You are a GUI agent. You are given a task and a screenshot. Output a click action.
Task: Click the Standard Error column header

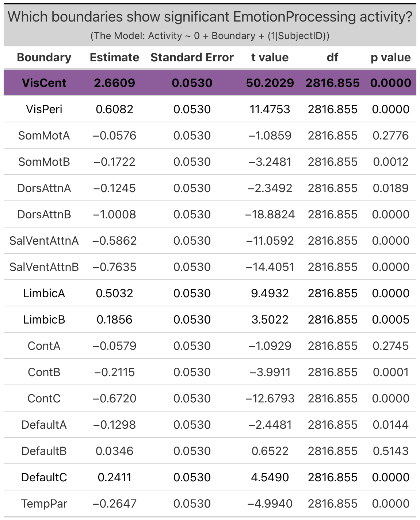point(192,57)
